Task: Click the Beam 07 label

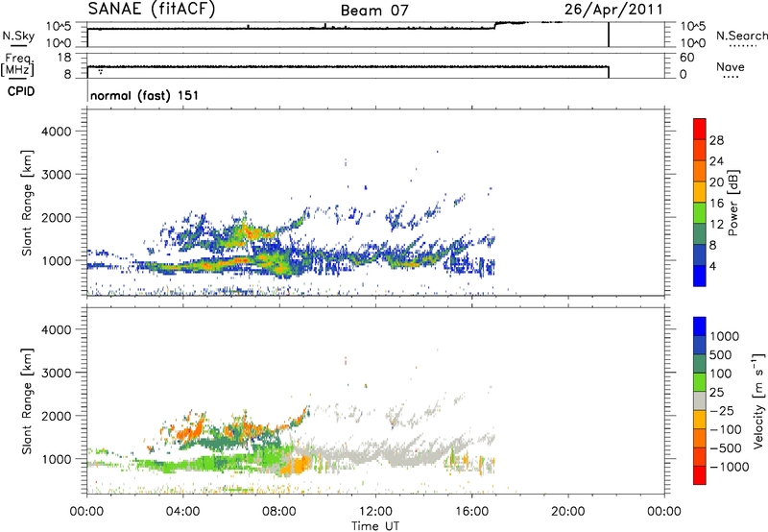Action: point(374,11)
